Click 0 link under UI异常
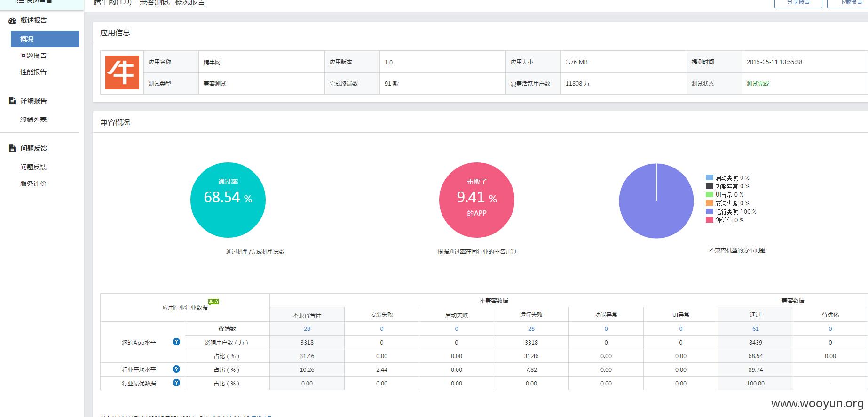Screen dimensions: 868x417 681,329
